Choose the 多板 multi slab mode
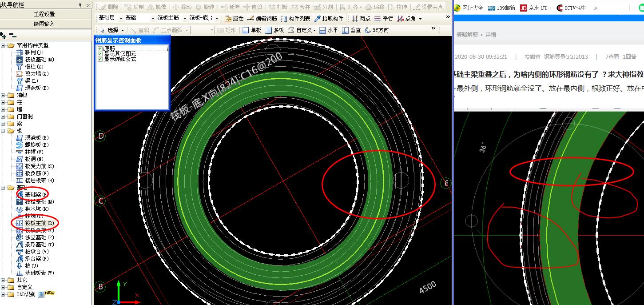644x305 pixels. (x=274, y=30)
